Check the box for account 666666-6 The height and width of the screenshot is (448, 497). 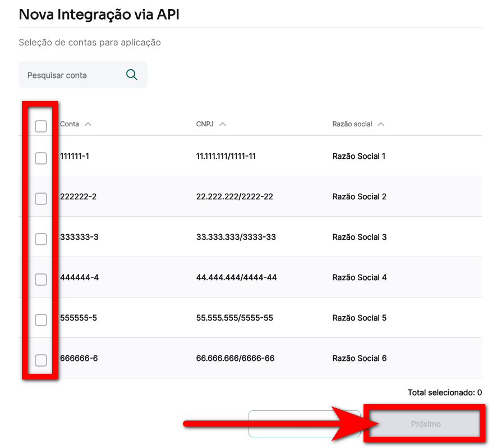click(x=41, y=360)
